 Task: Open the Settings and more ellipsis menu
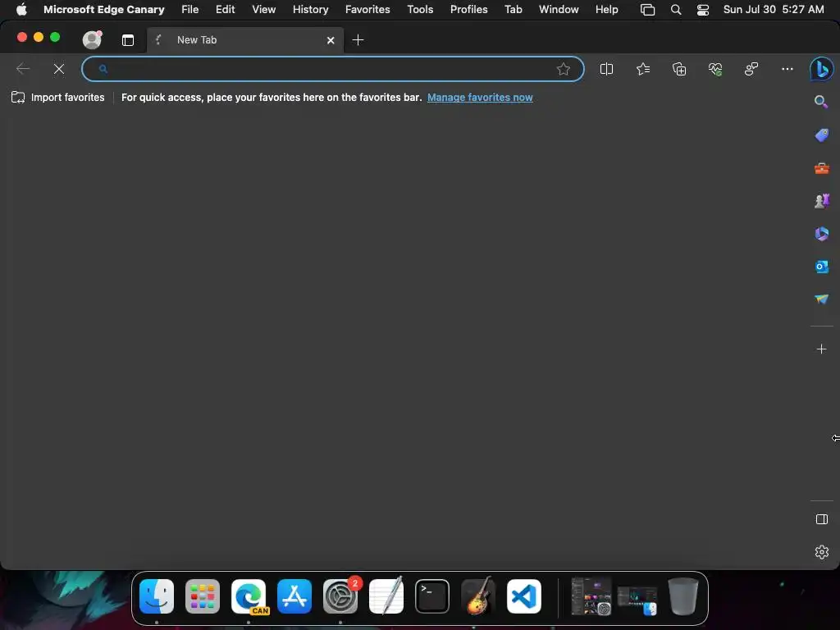click(x=787, y=69)
